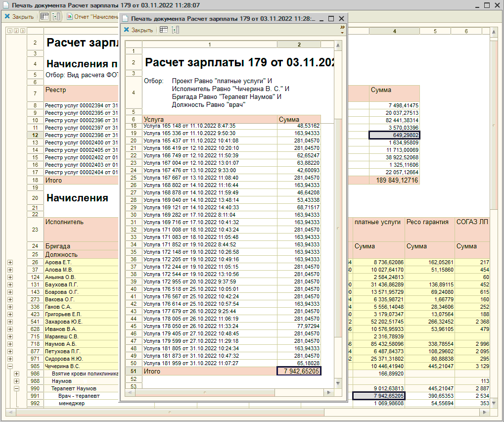Expand the Арова Е.Т. row group
Screen dimensions: 504x422
pos(10,262)
